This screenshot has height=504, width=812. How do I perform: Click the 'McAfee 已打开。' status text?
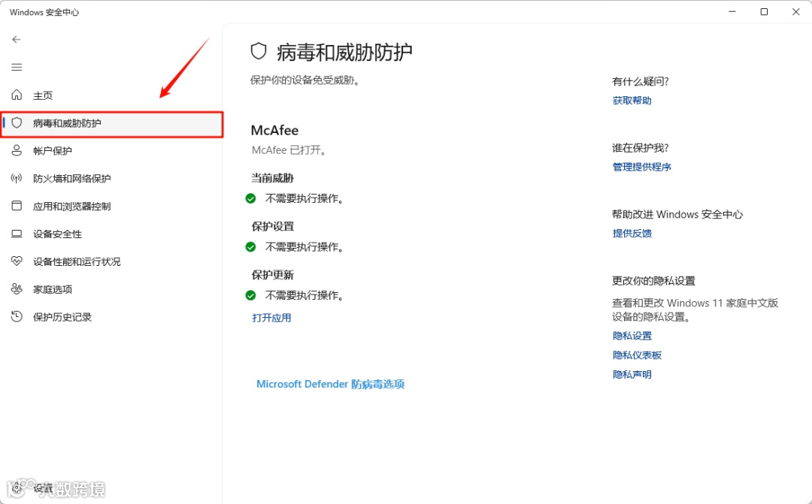click(289, 150)
